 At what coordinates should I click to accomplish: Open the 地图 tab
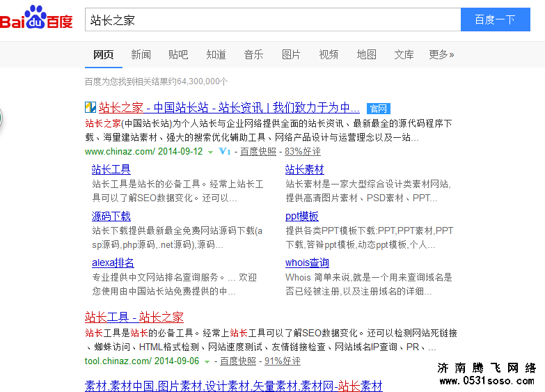[x=366, y=54]
